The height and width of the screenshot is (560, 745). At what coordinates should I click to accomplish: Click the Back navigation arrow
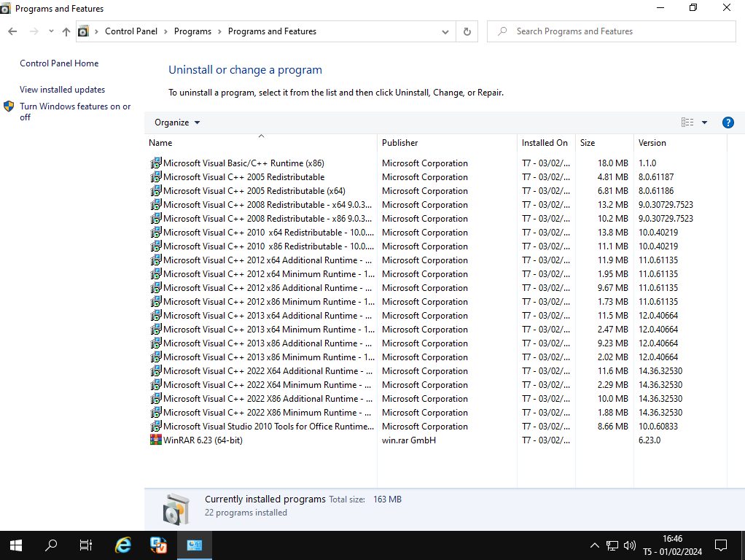[12, 31]
